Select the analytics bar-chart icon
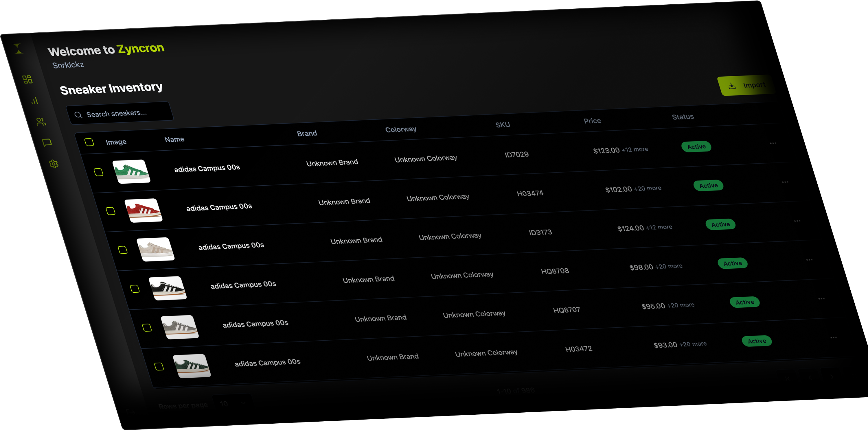 pos(34,101)
